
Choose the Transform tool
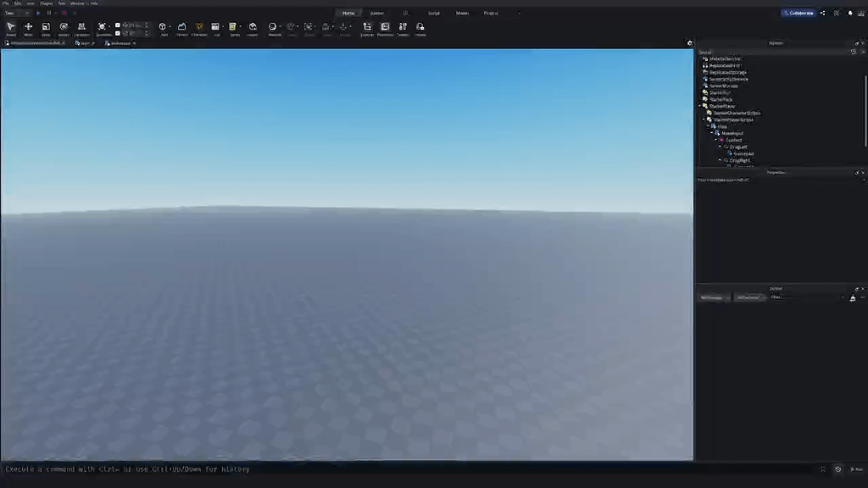pos(81,26)
